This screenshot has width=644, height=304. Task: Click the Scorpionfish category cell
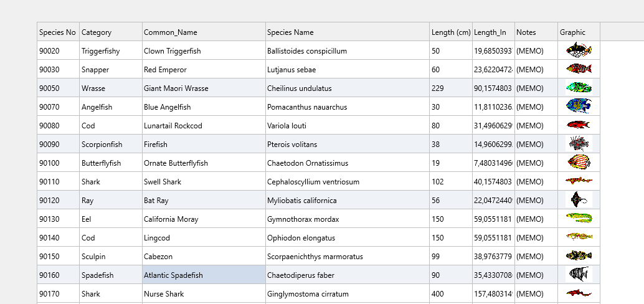click(x=110, y=144)
